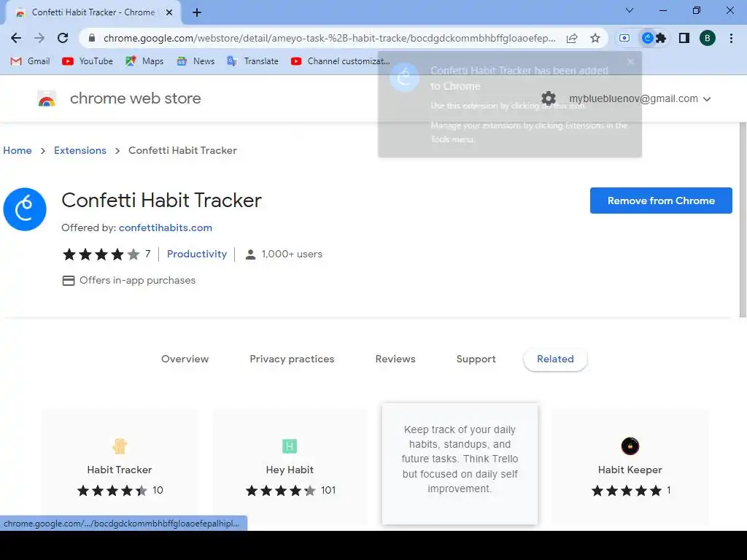Click the 'Confetti Habit Tracker' breadcrumb text
This screenshot has height=560, width=747.
(x=182, y=150)
